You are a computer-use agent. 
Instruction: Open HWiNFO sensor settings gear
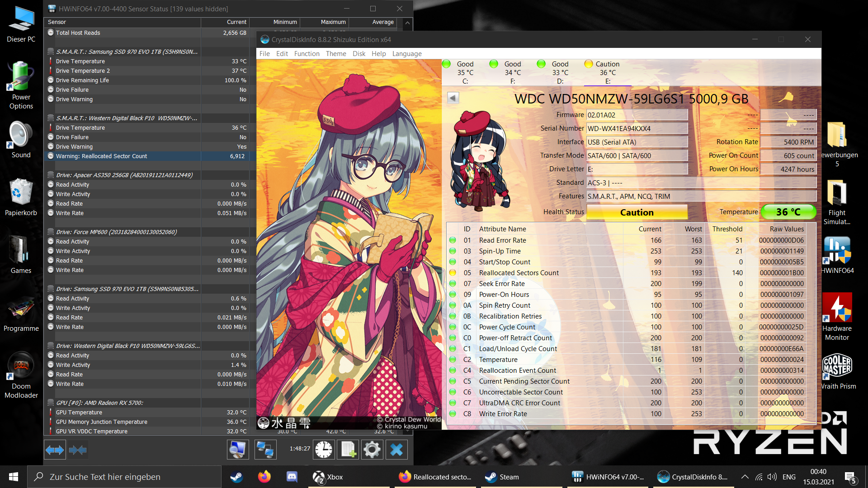(372, 450)
